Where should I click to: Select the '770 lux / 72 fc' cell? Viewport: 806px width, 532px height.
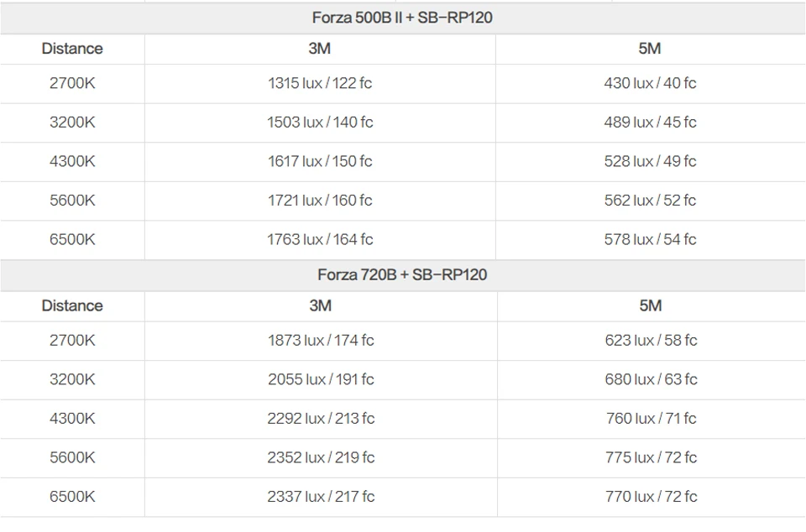coord(651,496)
